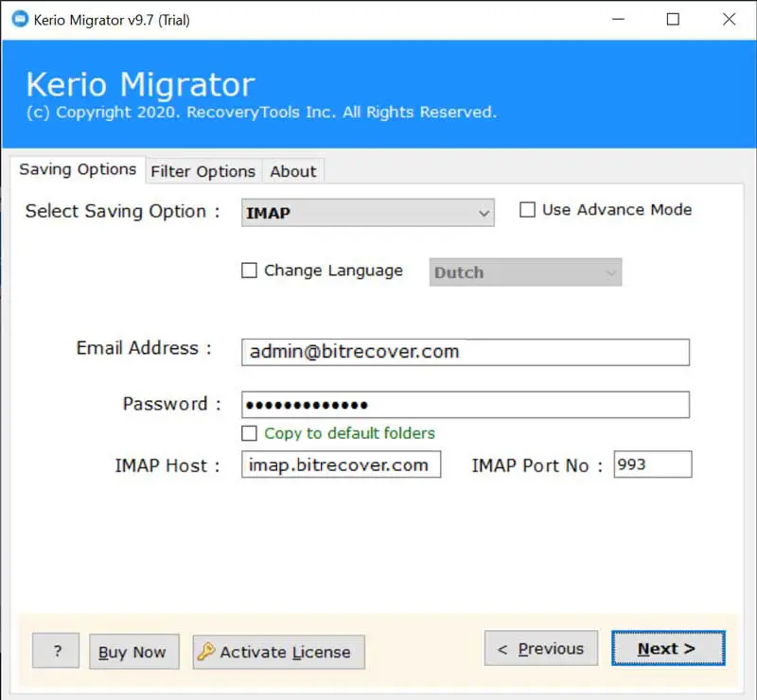The height and width of the screenshot is (700, 757).
Task: Click the copyright RecoveryTools Inc. text
Action: [x=261, y=112]
